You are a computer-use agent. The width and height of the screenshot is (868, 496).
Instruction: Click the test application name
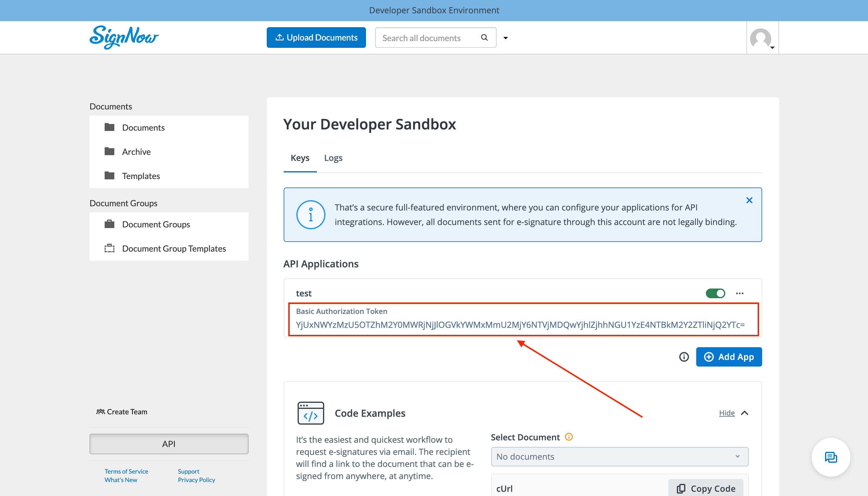(304, 293)
